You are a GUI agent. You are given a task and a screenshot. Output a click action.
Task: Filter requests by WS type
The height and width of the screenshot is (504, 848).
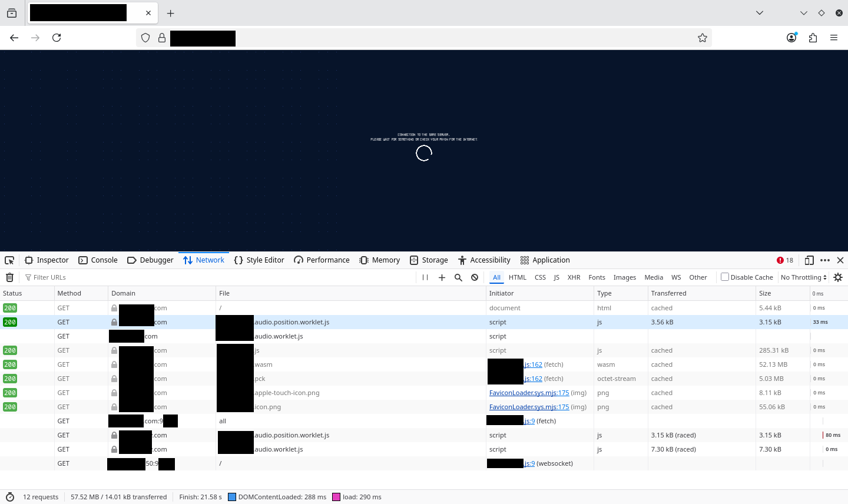(676, 277)
